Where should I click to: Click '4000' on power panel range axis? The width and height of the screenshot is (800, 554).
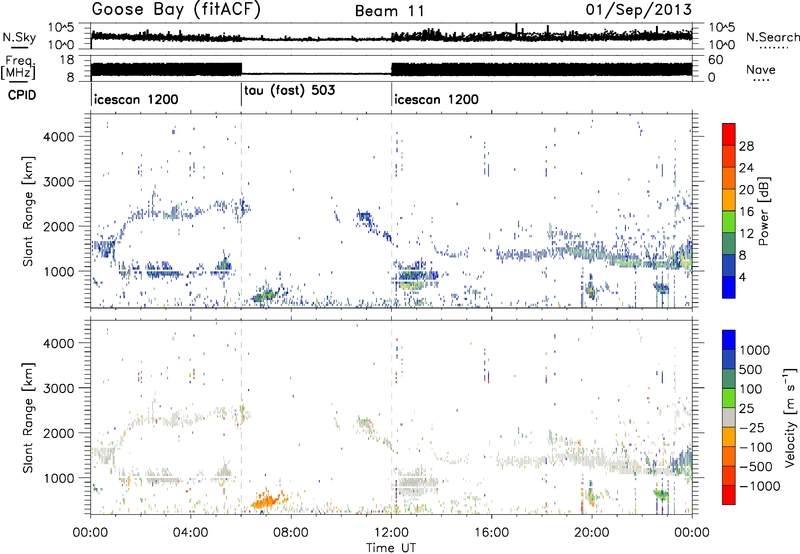coord(59,137)
